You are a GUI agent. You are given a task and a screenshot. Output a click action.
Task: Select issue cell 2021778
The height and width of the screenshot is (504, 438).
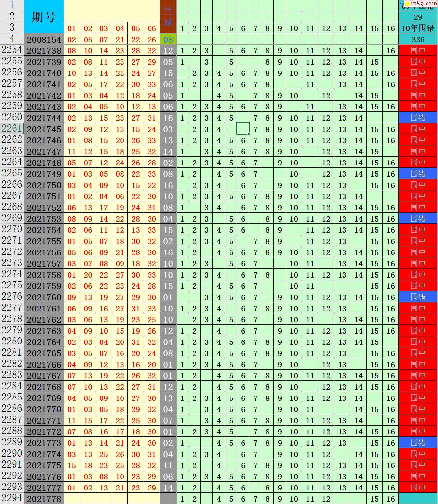point(43,499)
